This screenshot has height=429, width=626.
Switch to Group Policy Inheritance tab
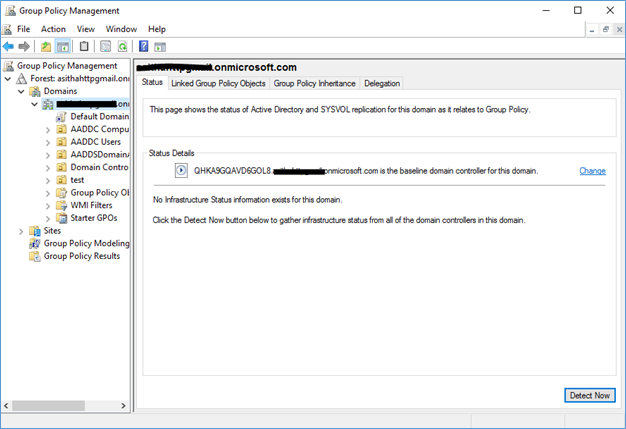tap(315, 83)
